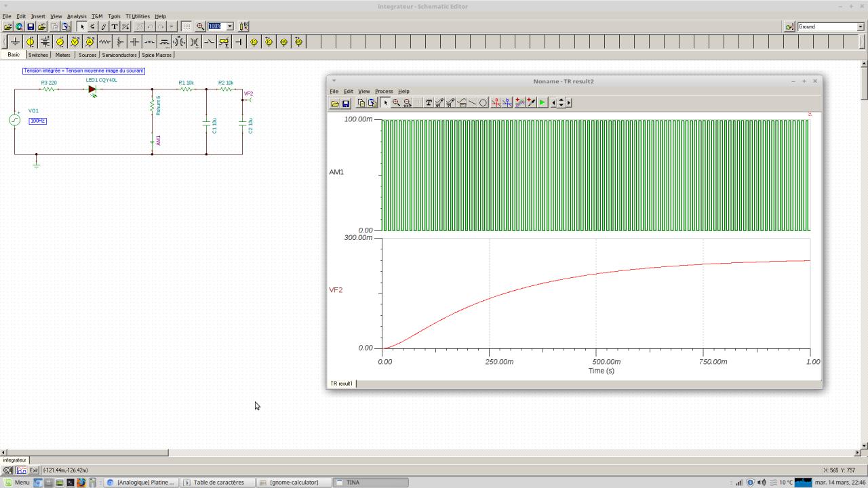This screenshot has width=868, height=488.
Task: Activate cursor A in the diagram toolbar
Action: [496, 103]
